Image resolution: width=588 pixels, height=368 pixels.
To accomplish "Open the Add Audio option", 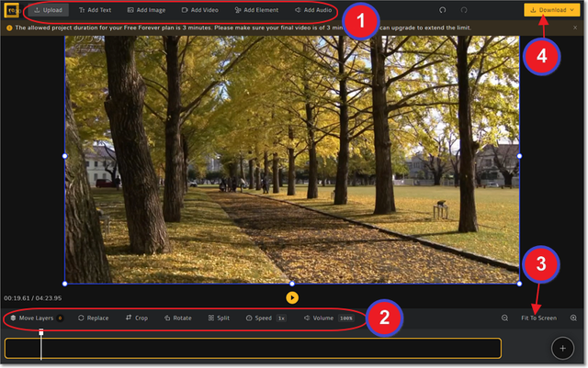I will [x=312, y=10].
